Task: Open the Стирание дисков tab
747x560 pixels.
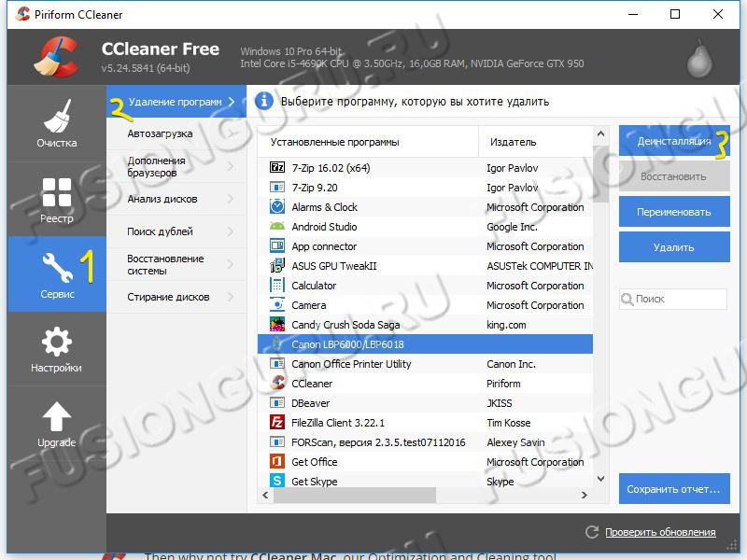Action: [176, 297]
